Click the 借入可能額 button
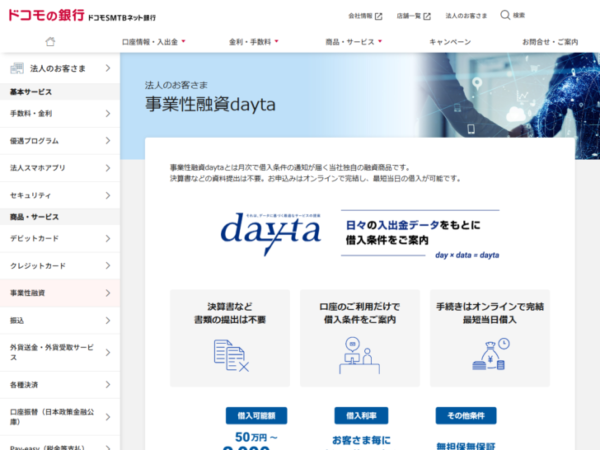The height and width of the screenshot is (450, 600). coord(256,416)
